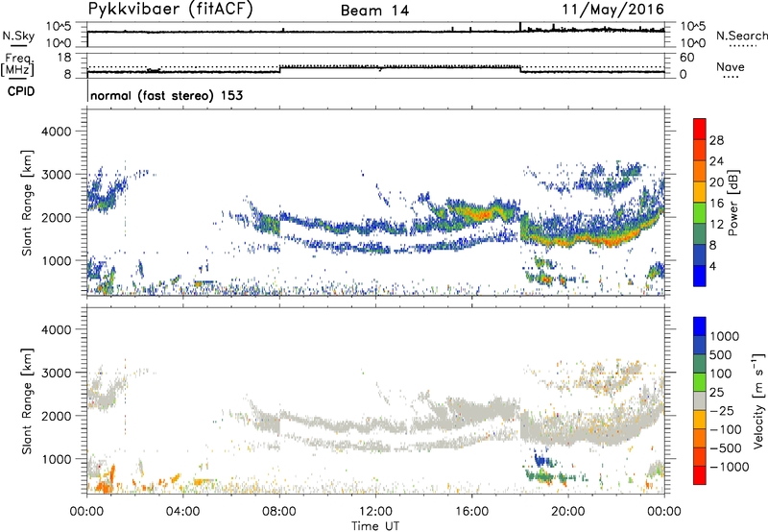Click the Velocity [m s-1] color bar label
The width and height of the screenshot is (768, 532).
(758, 400)
